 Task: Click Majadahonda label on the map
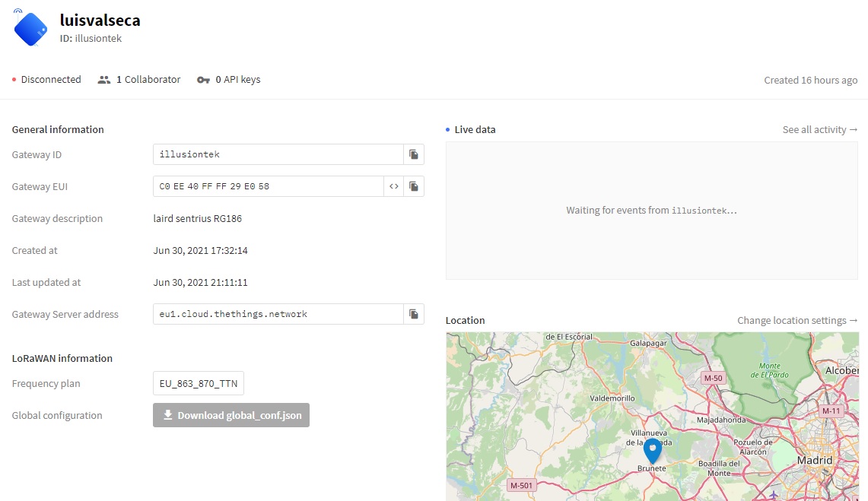(x=721, y=420)
